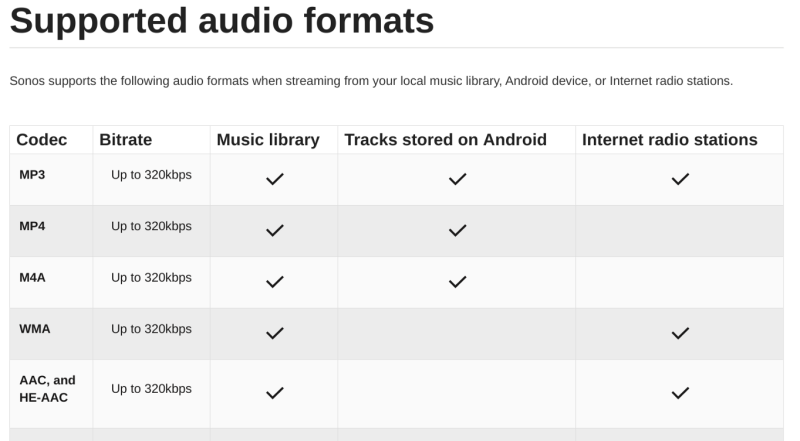Screen dimensions: 800x441
Task: Click the AAC Internet radio checkmark
Action: click(680, 393)
